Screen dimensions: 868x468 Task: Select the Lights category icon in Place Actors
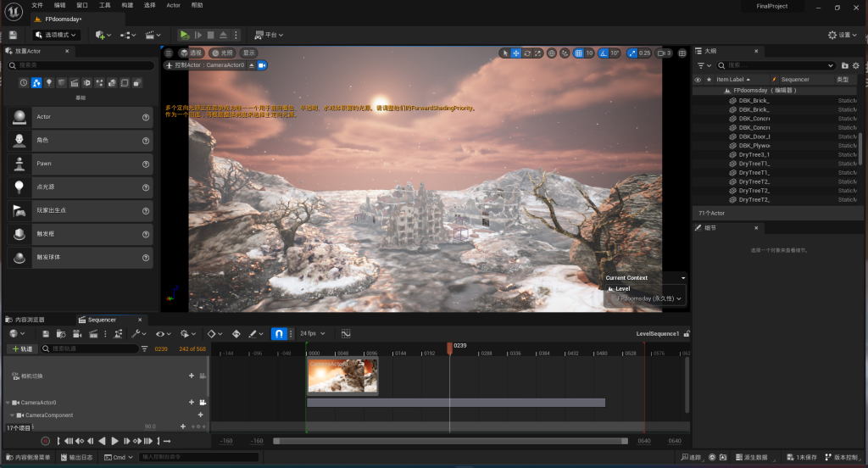(x=48, y=82)
